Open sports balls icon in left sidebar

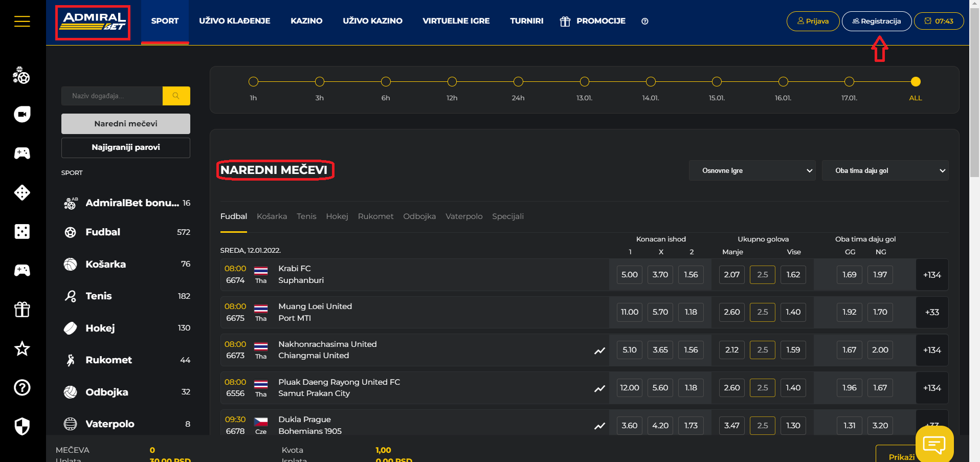[21, 75]
